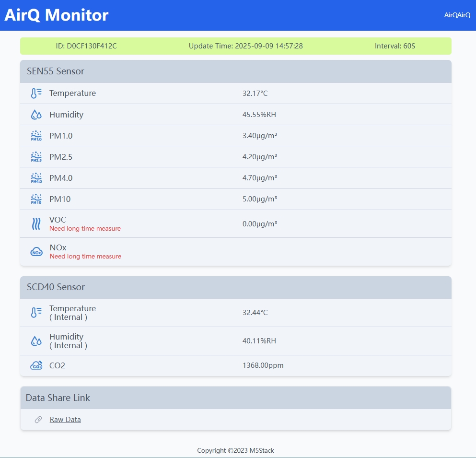Click the PM2.5 label
Viewport: 476px width, 458px height.
click(61, 157)
